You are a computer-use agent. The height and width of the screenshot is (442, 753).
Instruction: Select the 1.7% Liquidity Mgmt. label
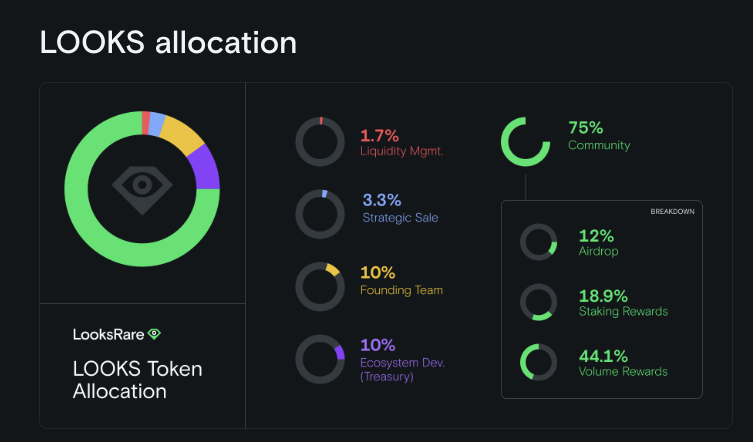[401, 142]
